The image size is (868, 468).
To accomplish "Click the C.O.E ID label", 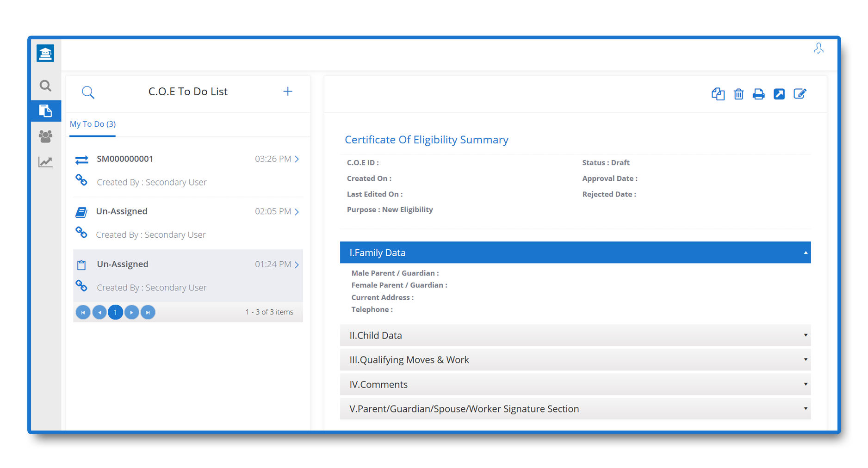I will [363, 163].
